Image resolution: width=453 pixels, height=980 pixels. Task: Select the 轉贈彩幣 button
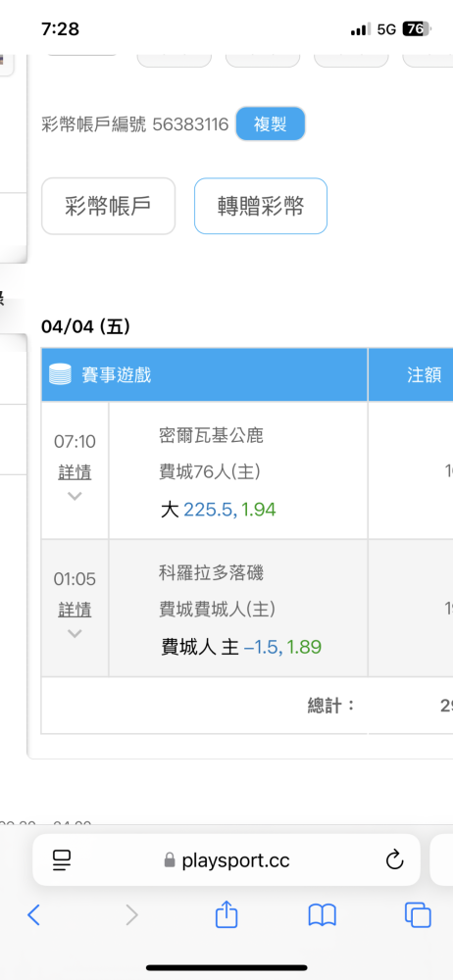point(261,206)
